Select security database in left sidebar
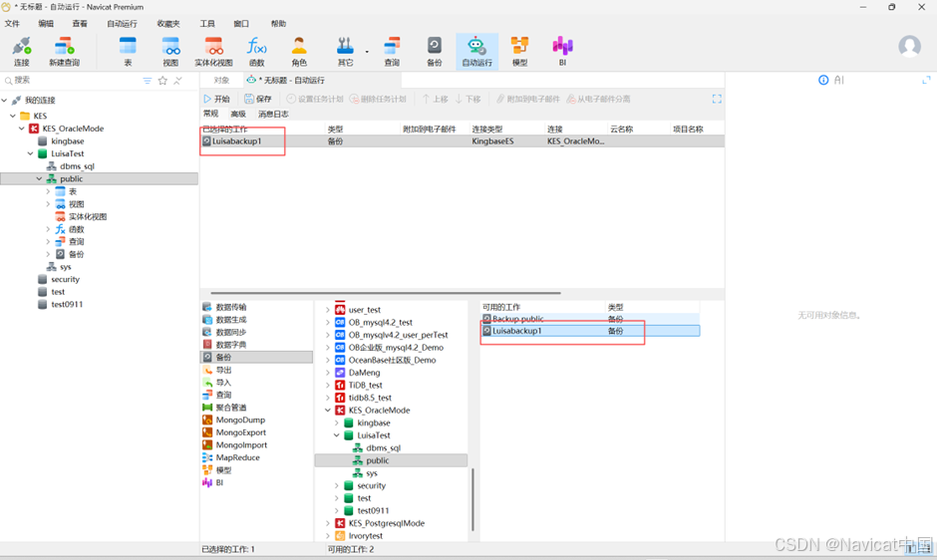The height and width of the screenshot is (560, 937). [65, 280]
